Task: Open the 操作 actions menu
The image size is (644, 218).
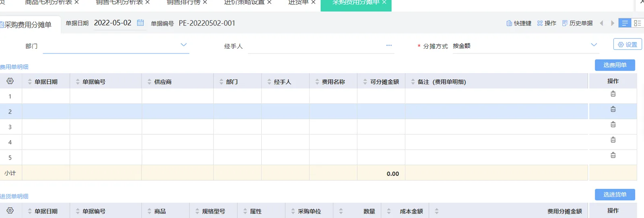Action: point(547,23)
